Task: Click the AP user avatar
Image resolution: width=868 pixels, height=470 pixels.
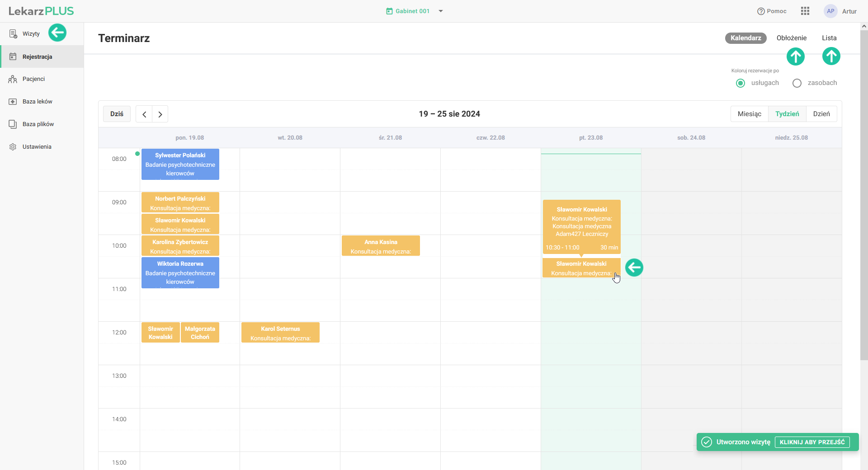Action: [x=830, y=11]
